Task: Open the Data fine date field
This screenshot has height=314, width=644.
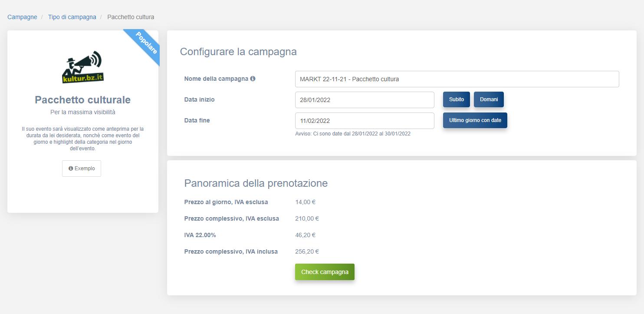Action: 365,121
